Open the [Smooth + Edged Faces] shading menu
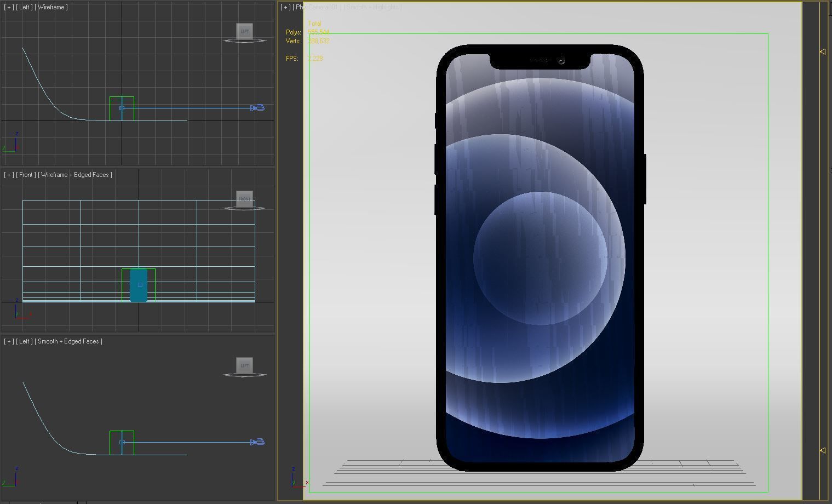Screen dimensions: 832x504 tap(68, 341)
